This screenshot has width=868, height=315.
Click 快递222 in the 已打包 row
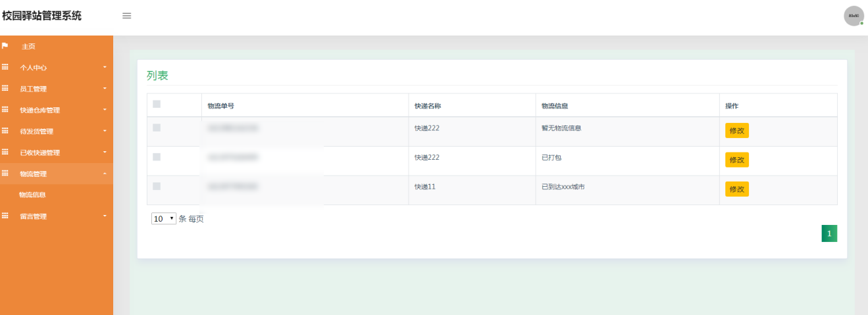426,158
